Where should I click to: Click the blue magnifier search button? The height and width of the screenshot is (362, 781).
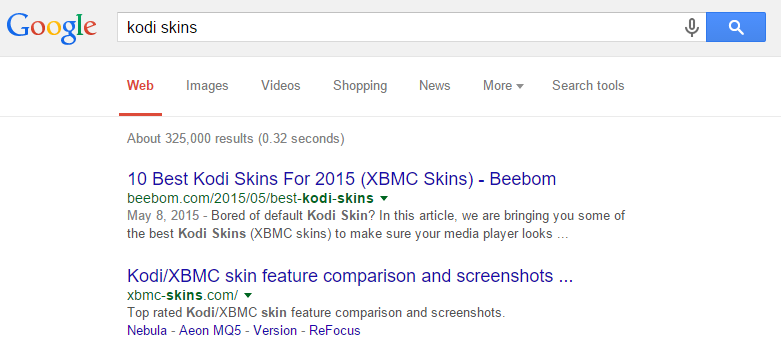tap(736, 27)
